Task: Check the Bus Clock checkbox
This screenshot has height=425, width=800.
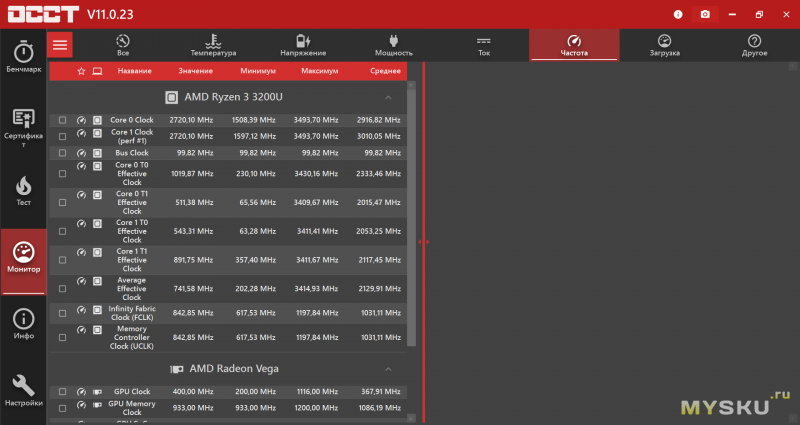Action: click(62, 153)
